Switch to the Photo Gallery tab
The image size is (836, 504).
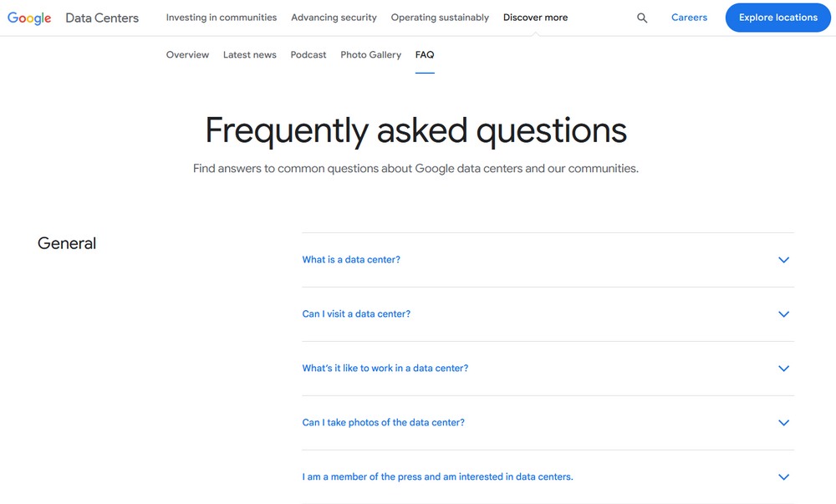(x=370, y=55)
